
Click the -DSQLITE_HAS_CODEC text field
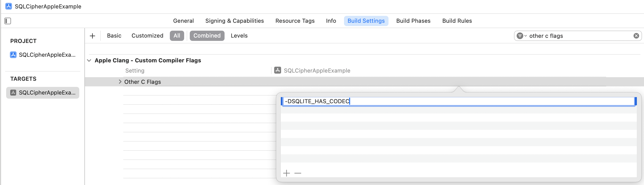coord(459,101)
